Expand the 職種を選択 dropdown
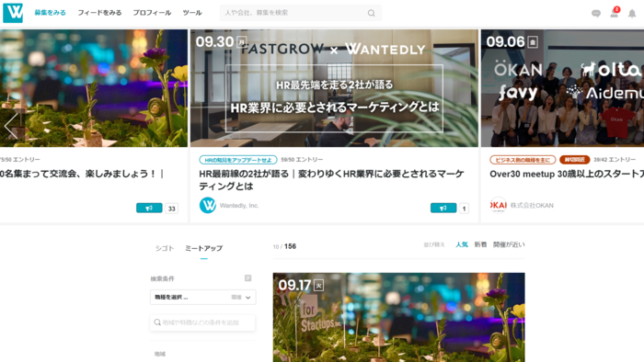The width and height of the screenshot is (644, 362). click(x=203, y=297)
